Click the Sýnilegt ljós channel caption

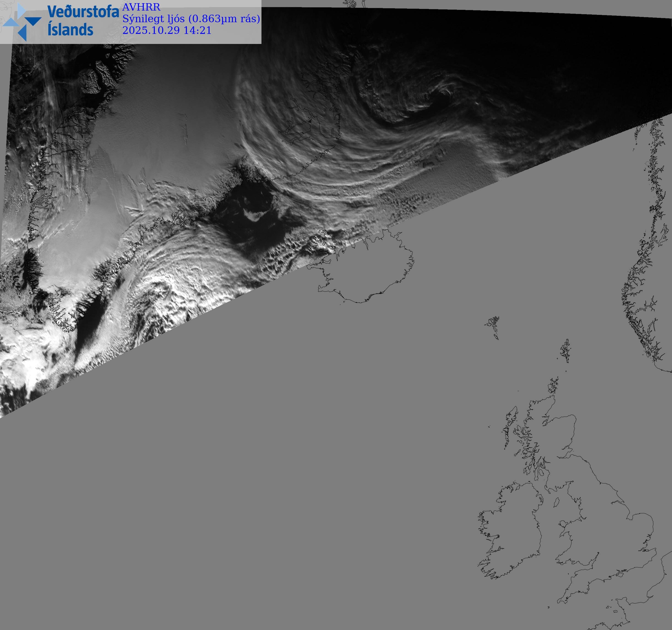[191, 19]
